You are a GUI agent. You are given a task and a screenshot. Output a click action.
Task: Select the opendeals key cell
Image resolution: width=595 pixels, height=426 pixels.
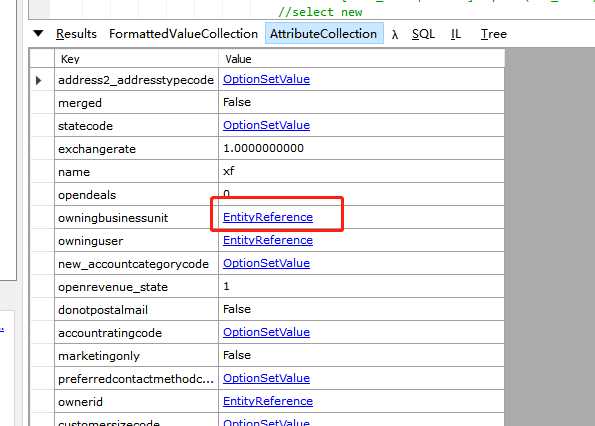click(x=137, y=195)
